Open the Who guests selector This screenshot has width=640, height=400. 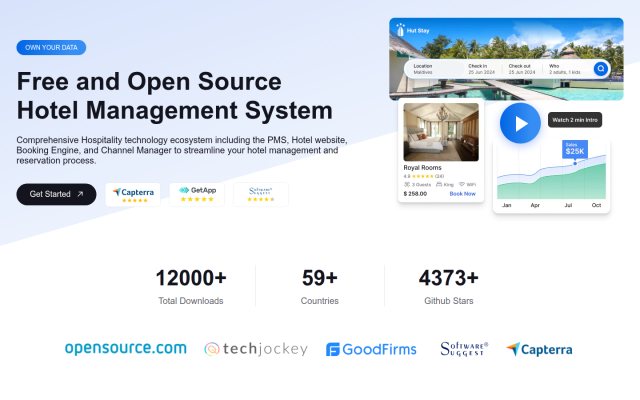pyautogui.click(x=564, y=69)
